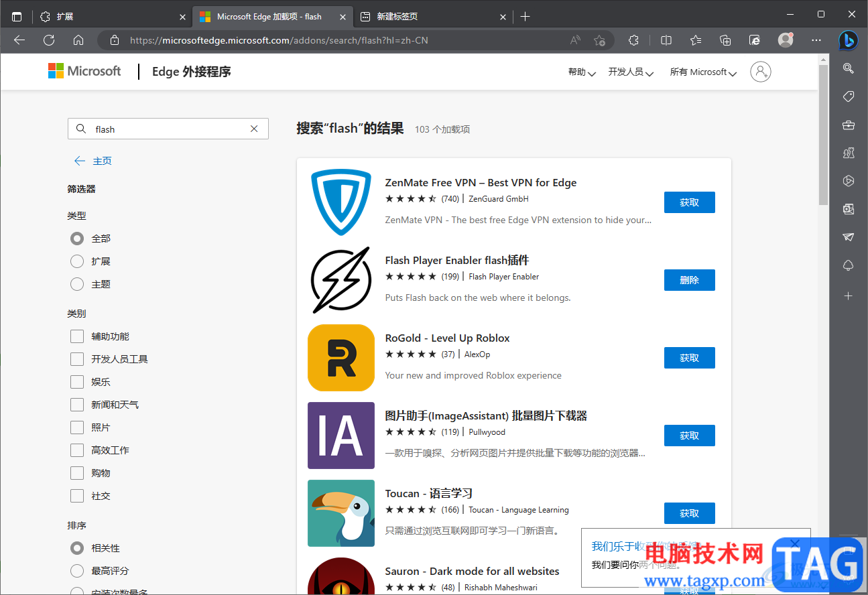Sort by 相关性 radio button
The image size is (868, 595).
click(x=77, y=548)
